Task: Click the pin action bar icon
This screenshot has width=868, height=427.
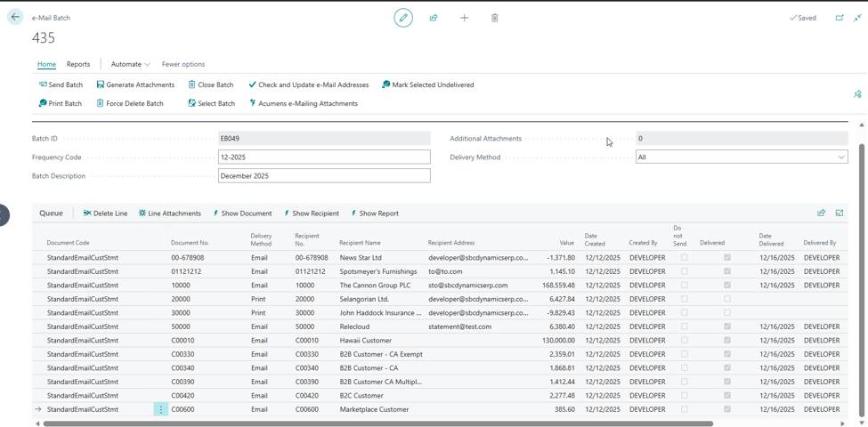Action: tap(857, 94)
